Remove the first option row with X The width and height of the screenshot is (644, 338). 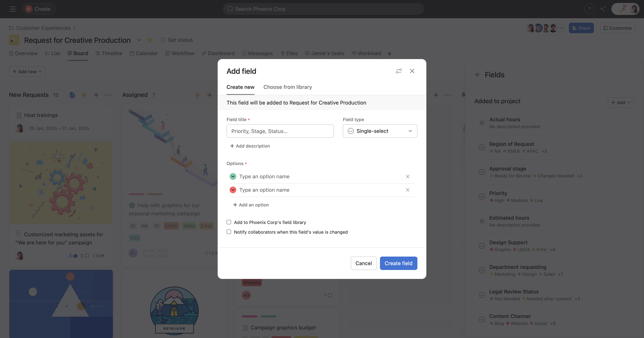(408, 176)
